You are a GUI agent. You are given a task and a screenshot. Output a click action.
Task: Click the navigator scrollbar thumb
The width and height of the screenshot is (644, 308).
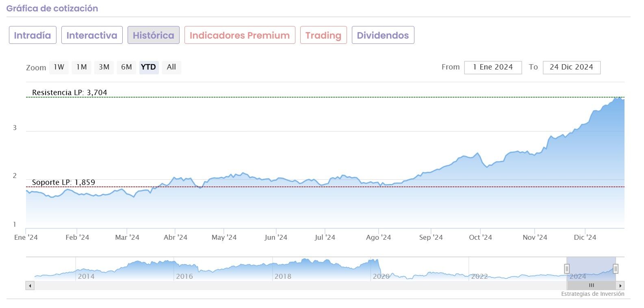point(591,286)
